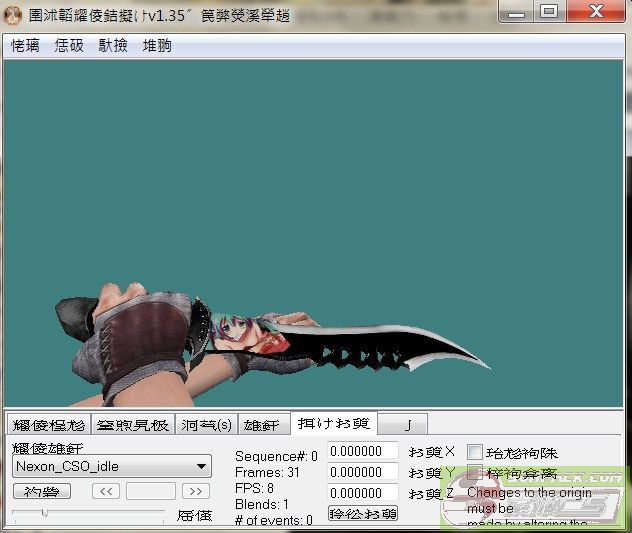Click the button directly below the sequence dropdown

41,491
